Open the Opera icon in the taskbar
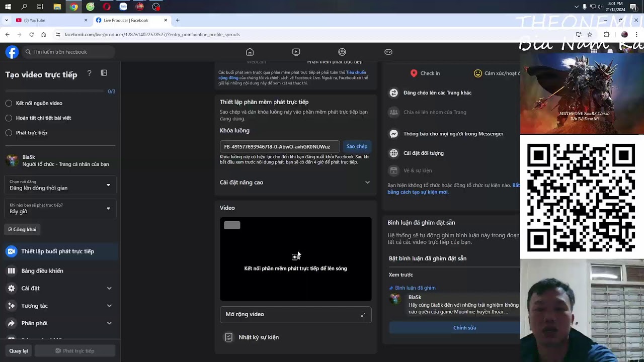644x362 pixels. pos(107,7)
